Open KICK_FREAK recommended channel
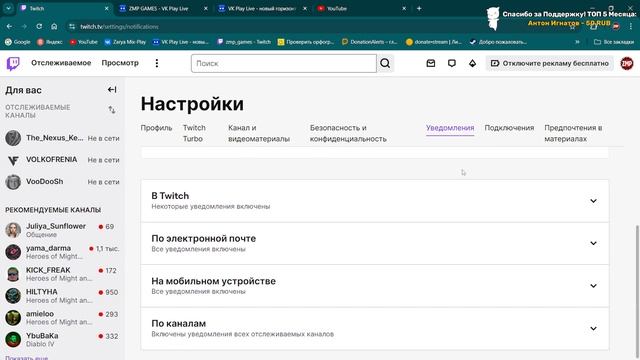 pyautogui.click(x=62, y=274)
